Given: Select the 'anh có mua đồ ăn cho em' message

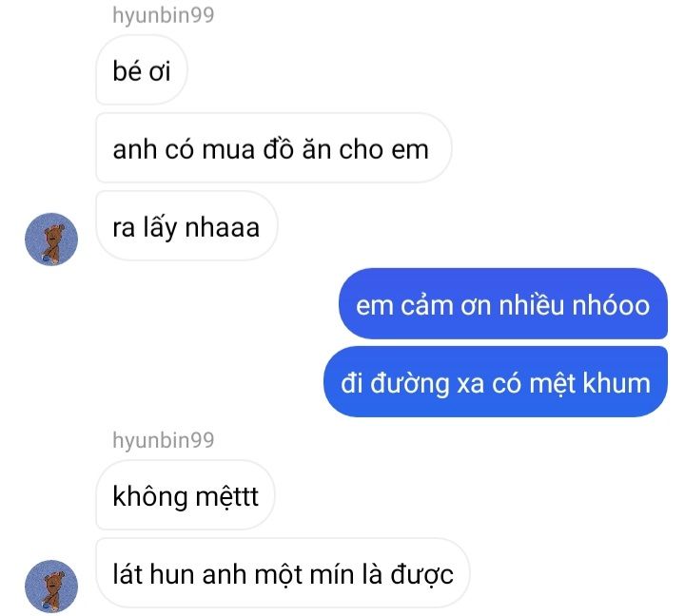Looking at the screenshot, I should coord(273,148).
